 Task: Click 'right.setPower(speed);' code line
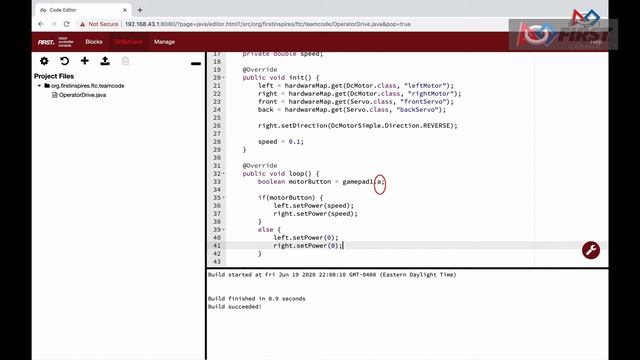click(316, 213)
